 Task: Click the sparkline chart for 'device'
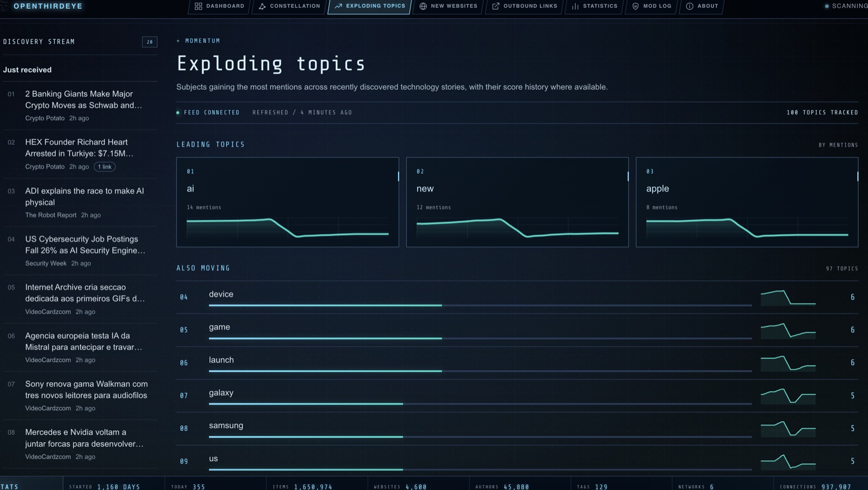[x=788, y=298]
